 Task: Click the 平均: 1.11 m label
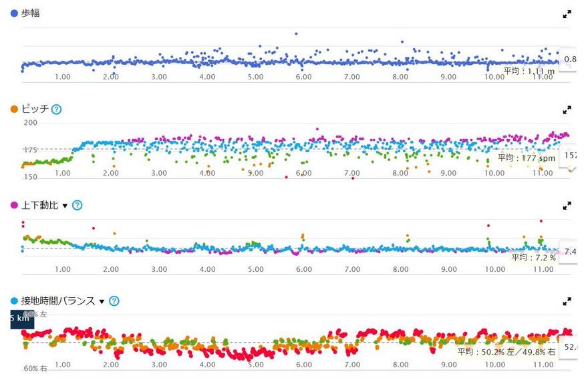(529, 69)
